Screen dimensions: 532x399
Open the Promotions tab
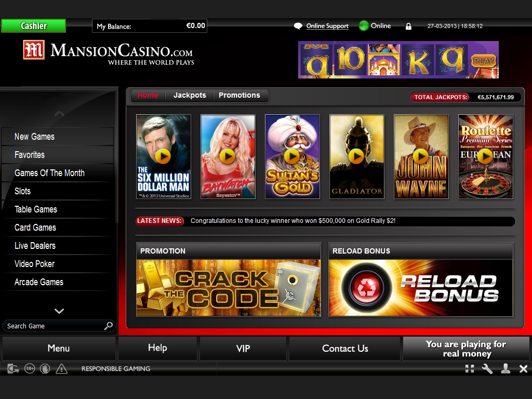tap(239, 96)
